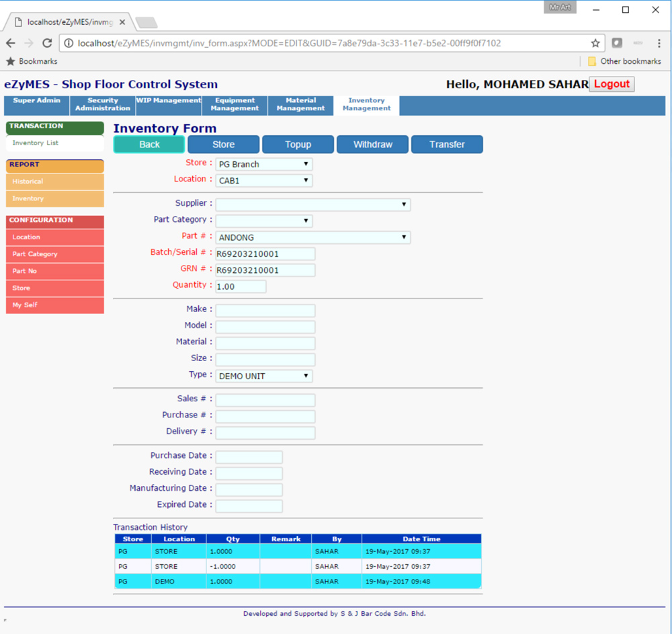Click the browser back arrow
Screen dimensions: 672x634
pyautogui.click(x=11, y=43)
